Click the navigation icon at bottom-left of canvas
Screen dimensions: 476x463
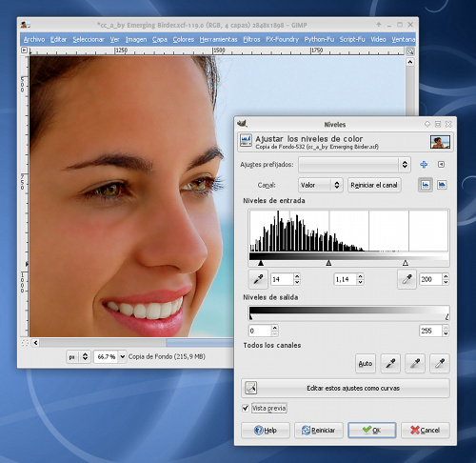coord(25,343)
